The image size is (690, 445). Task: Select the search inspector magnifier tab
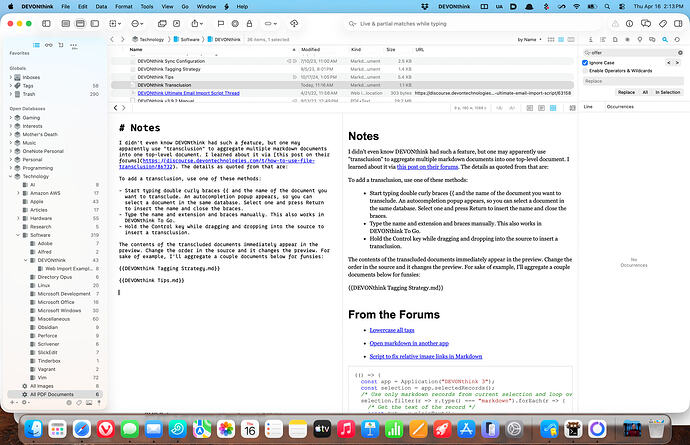coord(664,40)
